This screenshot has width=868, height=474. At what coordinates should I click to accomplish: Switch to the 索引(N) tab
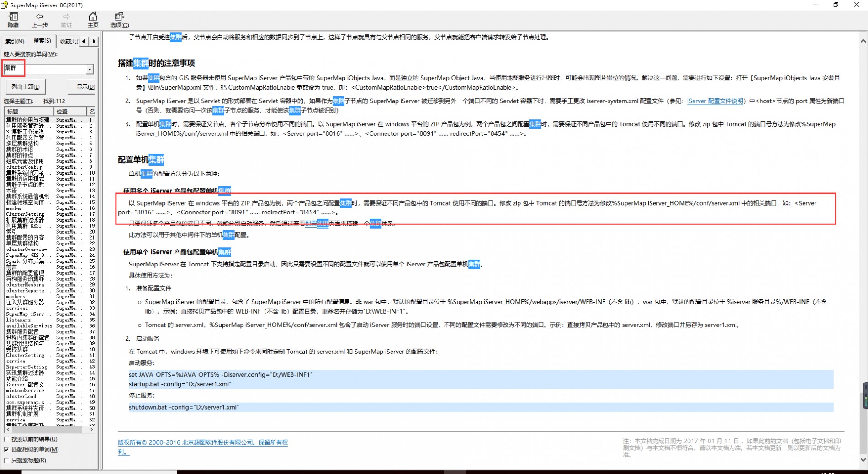(x=15, y=41)
